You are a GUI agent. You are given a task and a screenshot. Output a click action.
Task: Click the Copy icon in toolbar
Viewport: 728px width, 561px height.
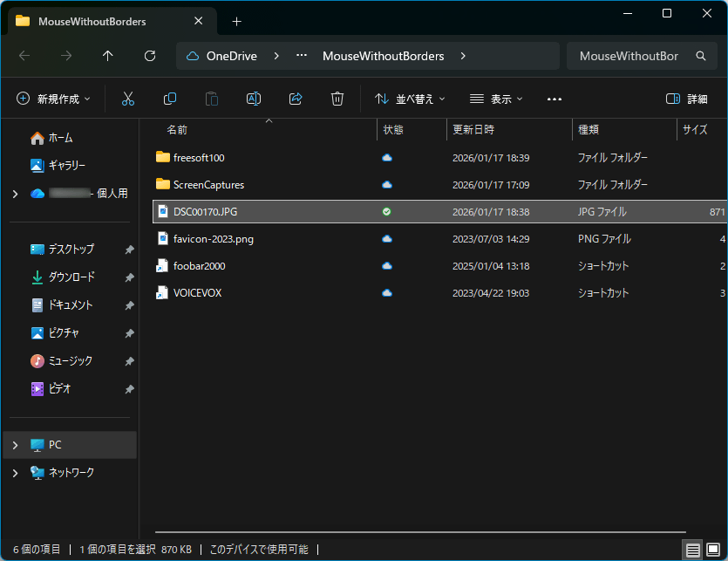170,99
